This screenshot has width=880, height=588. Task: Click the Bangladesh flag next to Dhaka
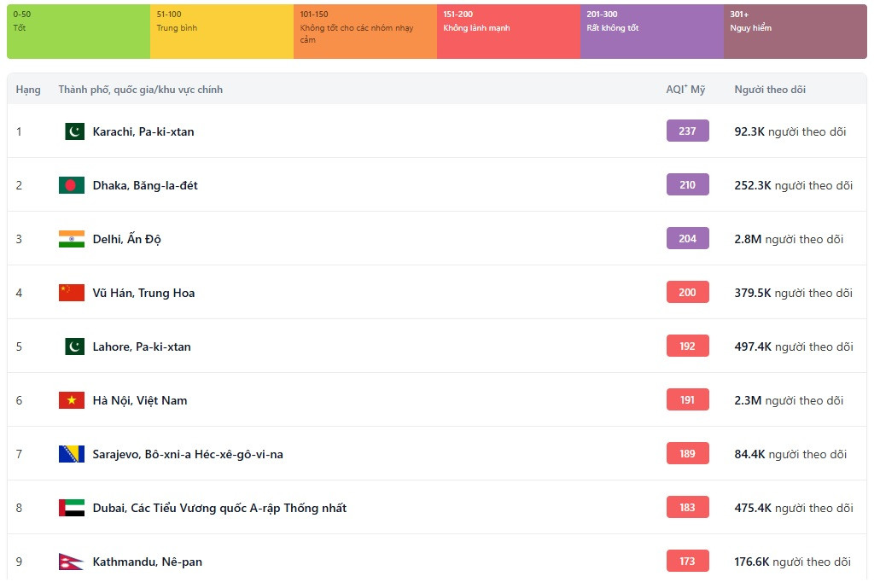pos(72,185)
